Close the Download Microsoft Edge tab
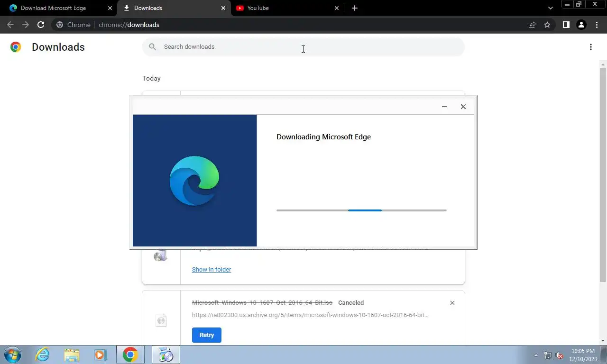607x364 pixels. (110, 8)
